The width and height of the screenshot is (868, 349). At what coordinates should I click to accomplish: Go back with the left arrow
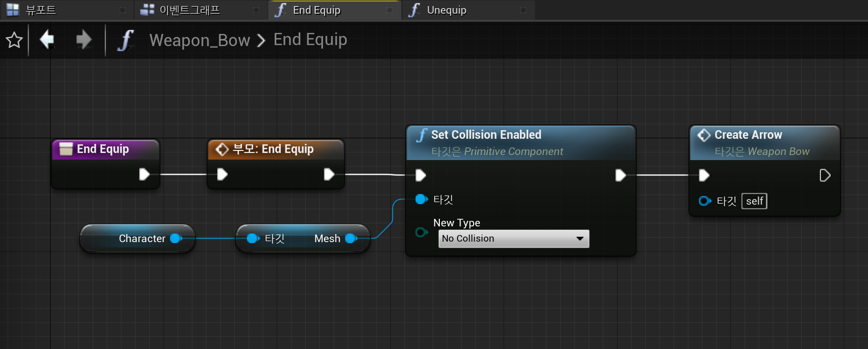click(47, 40)
